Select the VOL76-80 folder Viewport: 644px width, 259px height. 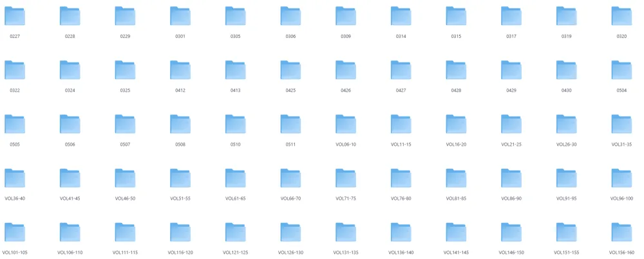[x=401, y=178]
